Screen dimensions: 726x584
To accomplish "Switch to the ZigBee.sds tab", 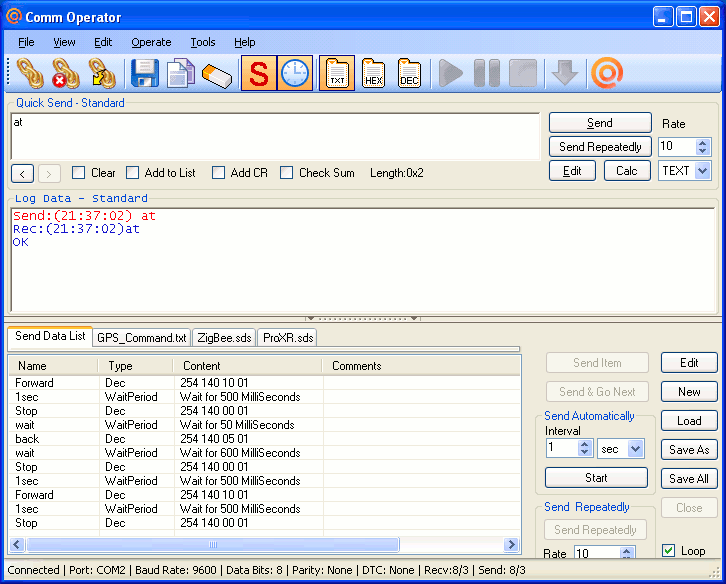I will [224, 338].
